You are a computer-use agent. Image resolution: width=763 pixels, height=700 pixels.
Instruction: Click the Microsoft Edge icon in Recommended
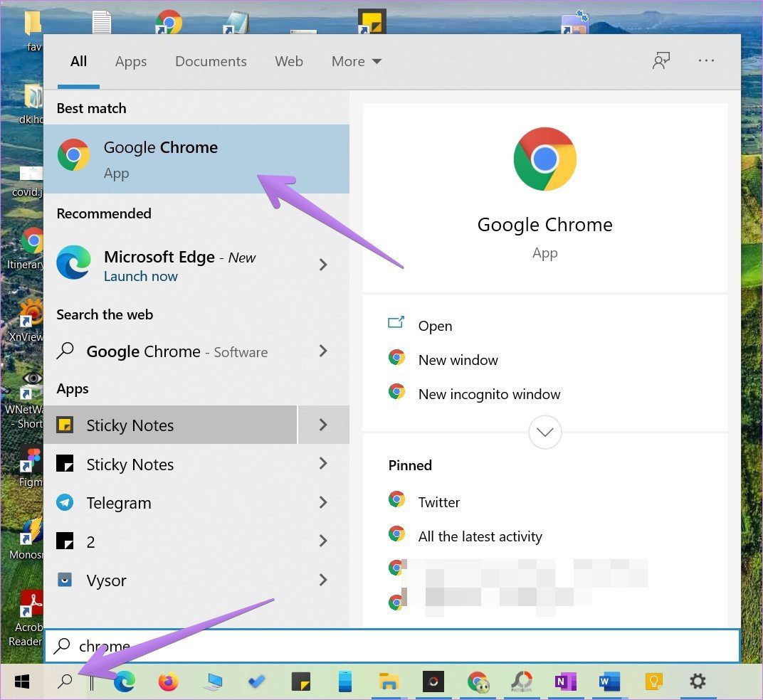(73, 262)
